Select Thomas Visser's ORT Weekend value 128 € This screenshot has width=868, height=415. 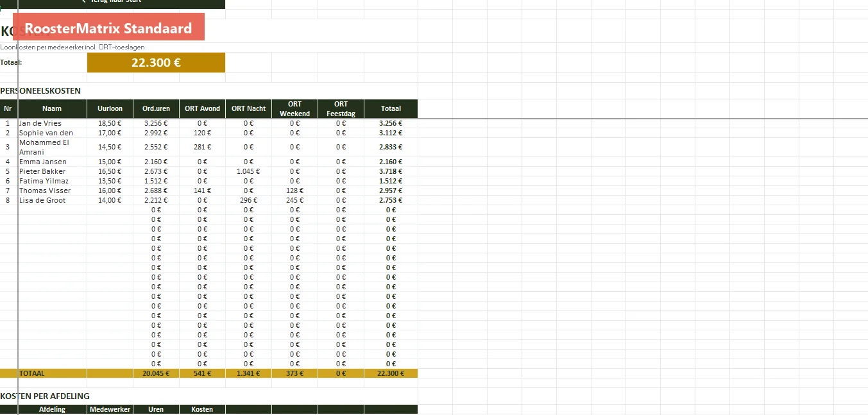coord(294,191)
